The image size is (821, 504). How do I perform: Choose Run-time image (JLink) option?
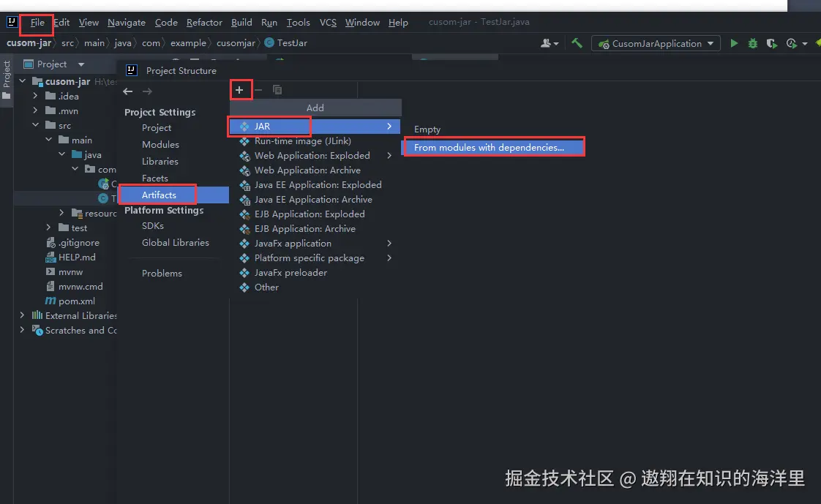[315, 140]
